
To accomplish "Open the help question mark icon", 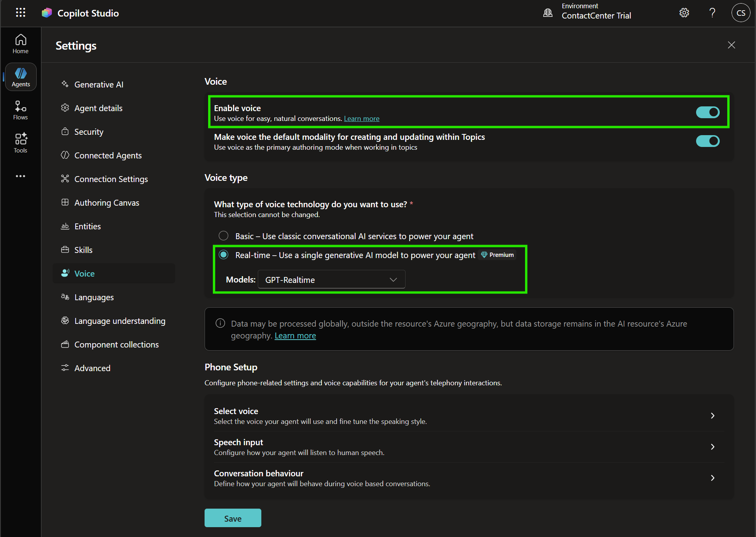I will coord(712,13).
